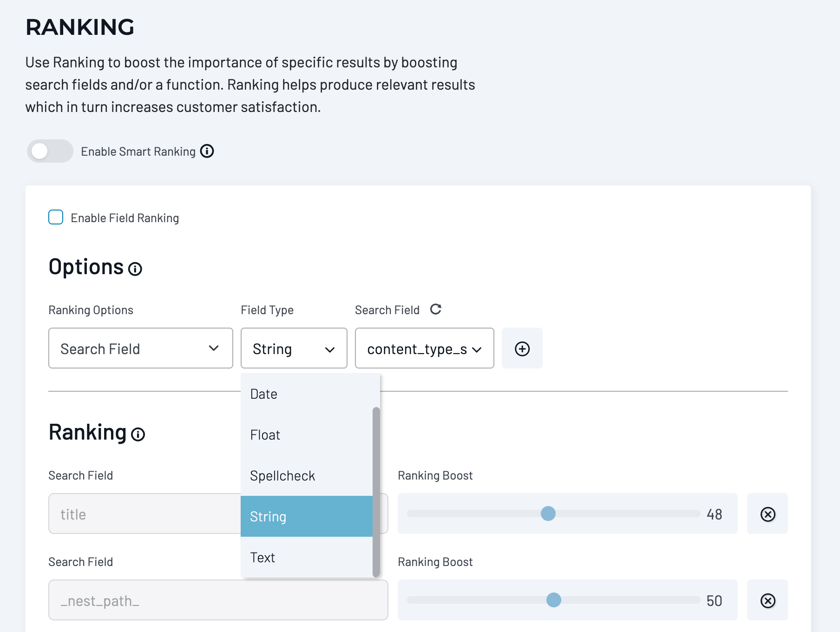Adjust the title ranking boost slider
The image size is (840, 632).
click(x=548, y=513)
